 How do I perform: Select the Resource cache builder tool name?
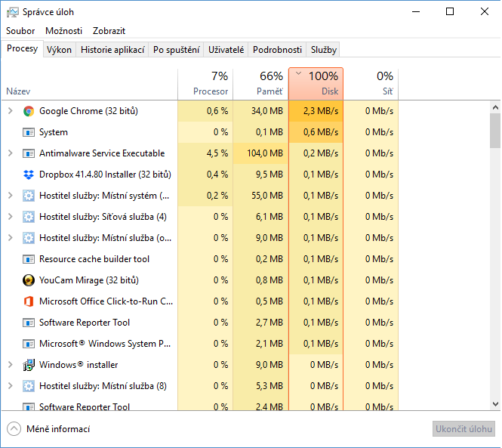point(94,259)
